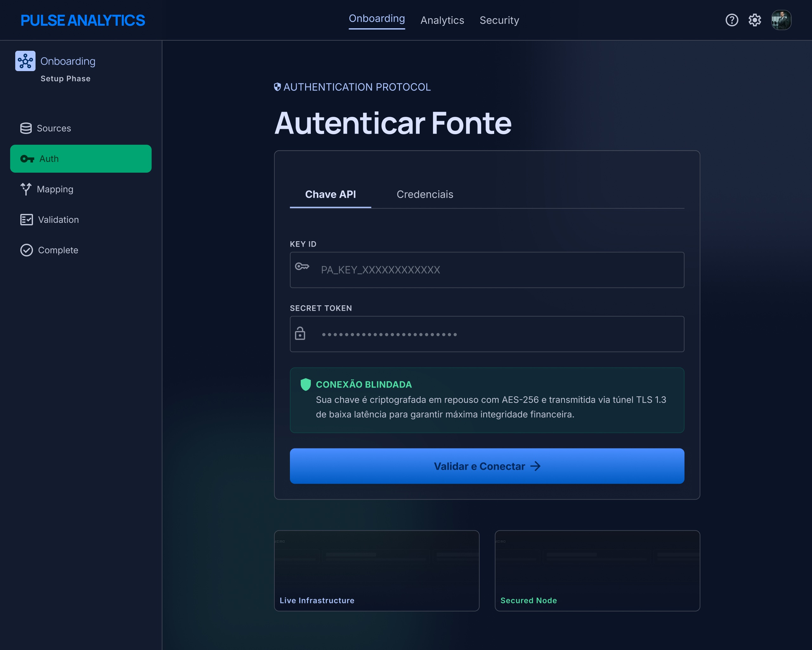
Task: Open Complete step in sidebar
Action: [x=81, y=250]
